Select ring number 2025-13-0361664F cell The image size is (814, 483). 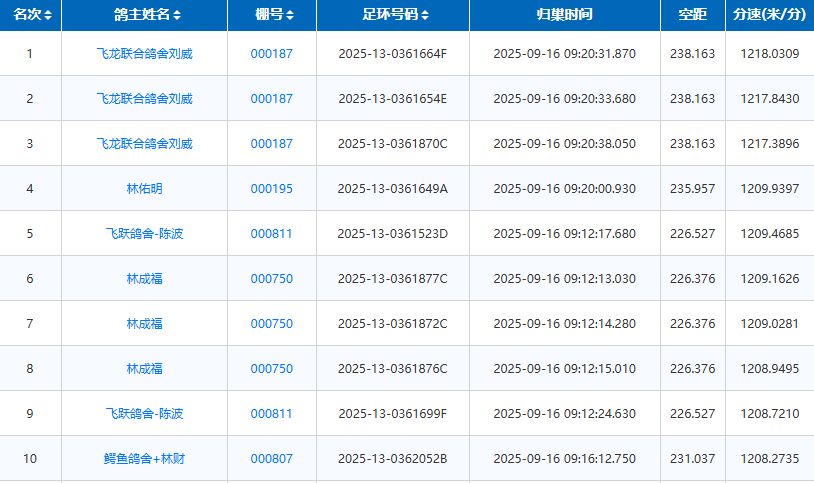tap(392, 53)
